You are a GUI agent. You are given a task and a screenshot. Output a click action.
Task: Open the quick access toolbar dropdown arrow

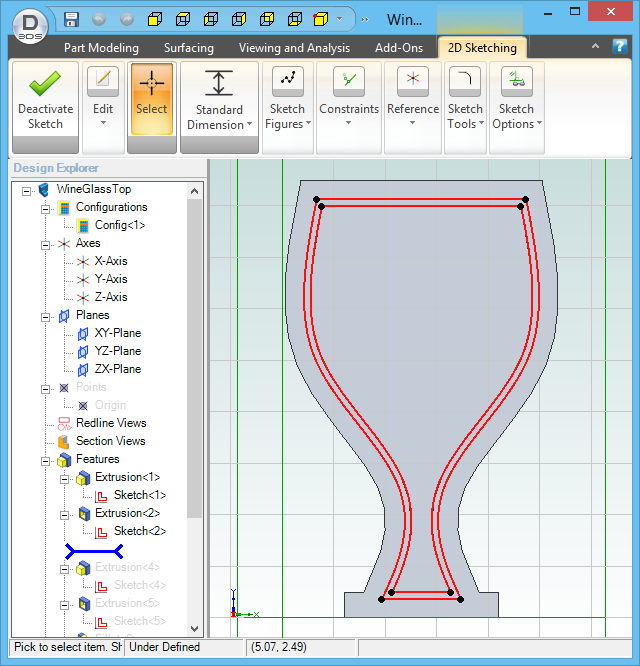click(339, 19)
